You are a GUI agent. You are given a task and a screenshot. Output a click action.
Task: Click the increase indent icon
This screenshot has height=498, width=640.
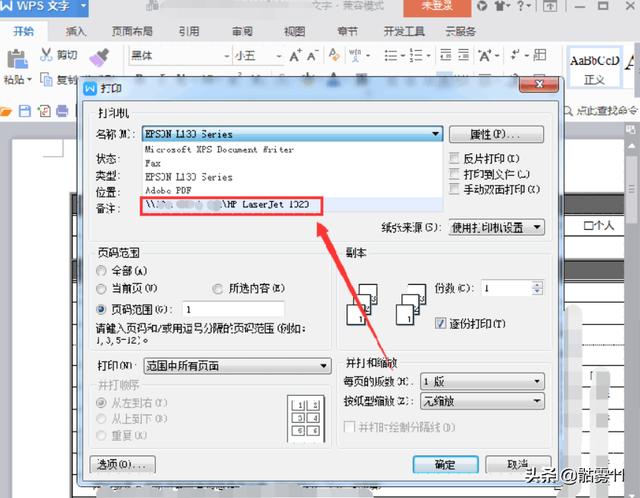click(x=463, y=55)
